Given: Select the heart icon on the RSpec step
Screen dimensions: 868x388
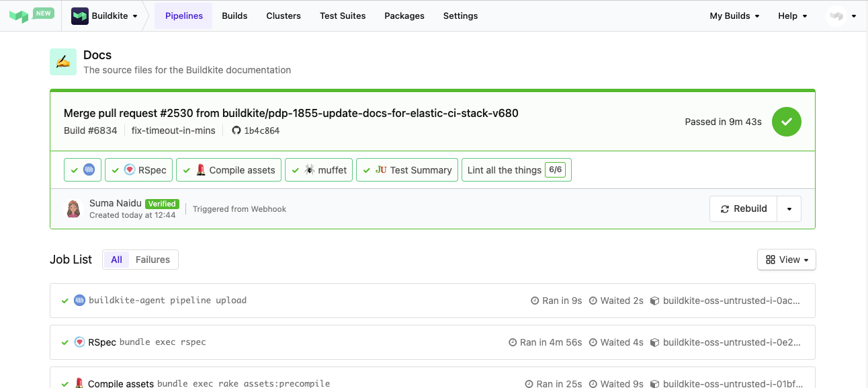Looking at the screenshot, I should click(129, 169).
